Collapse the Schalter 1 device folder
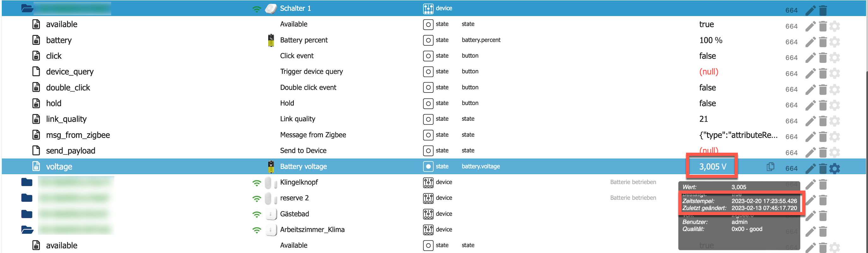The image size is (868, 253). pos(27,9)
